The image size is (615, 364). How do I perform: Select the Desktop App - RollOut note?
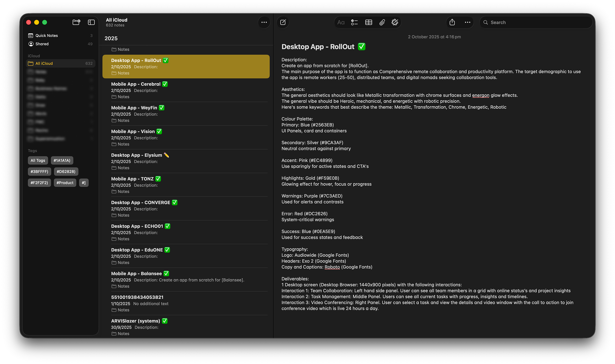(186, 67)
